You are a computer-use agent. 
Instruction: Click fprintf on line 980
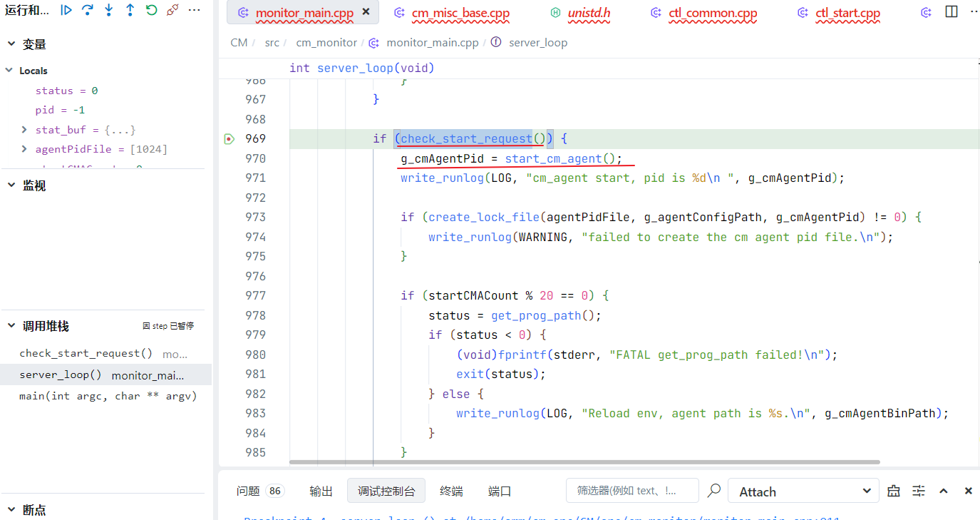coord(522,355)
